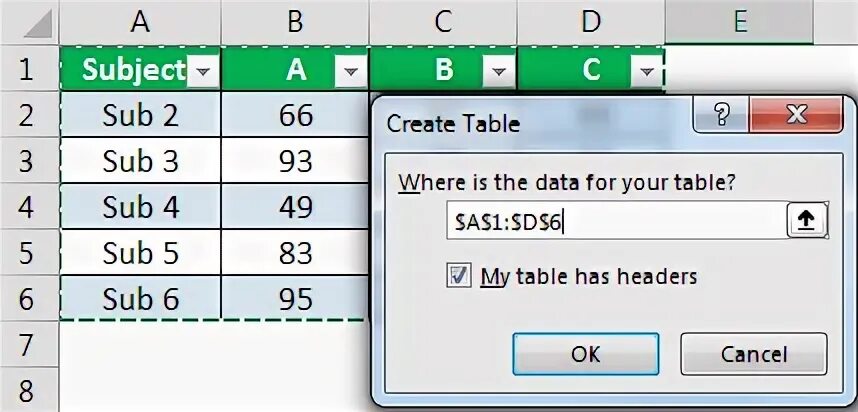This screenshot has width=858, height=412.
Task: Click the collapse dialog range selector icon
Action: [804, 222]
